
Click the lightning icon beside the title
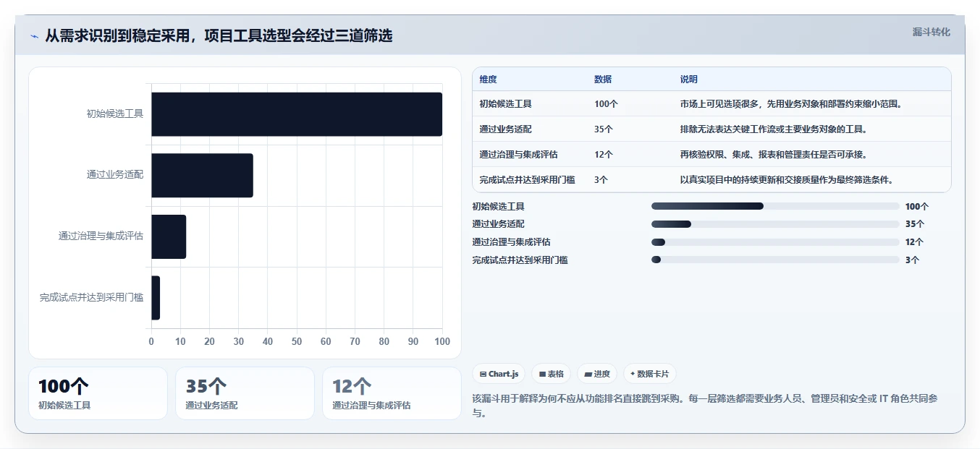tap(34, 36)
